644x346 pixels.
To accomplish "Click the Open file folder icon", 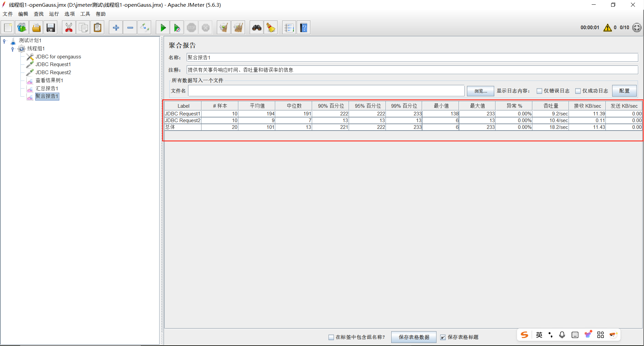I will point(37,28).
